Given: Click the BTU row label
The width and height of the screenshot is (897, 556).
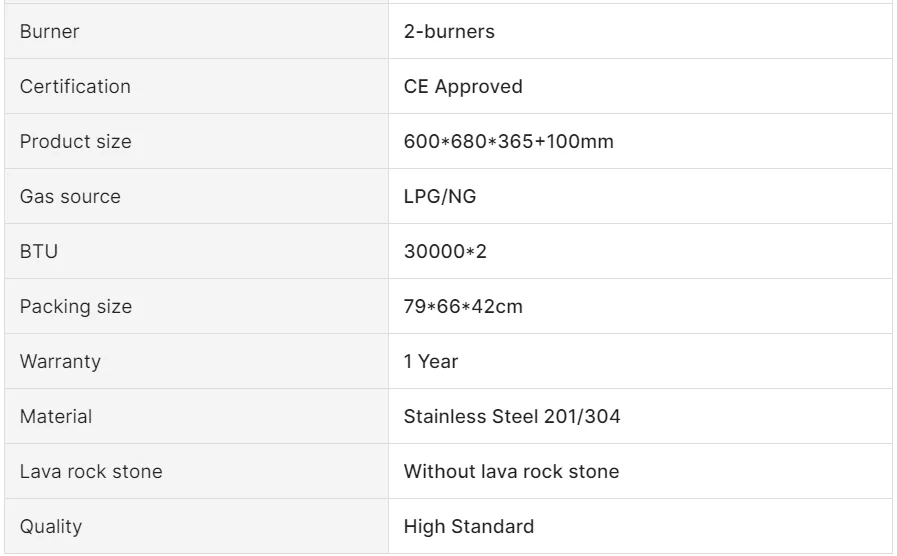Looking at the screenshot, I should [39, 252].
